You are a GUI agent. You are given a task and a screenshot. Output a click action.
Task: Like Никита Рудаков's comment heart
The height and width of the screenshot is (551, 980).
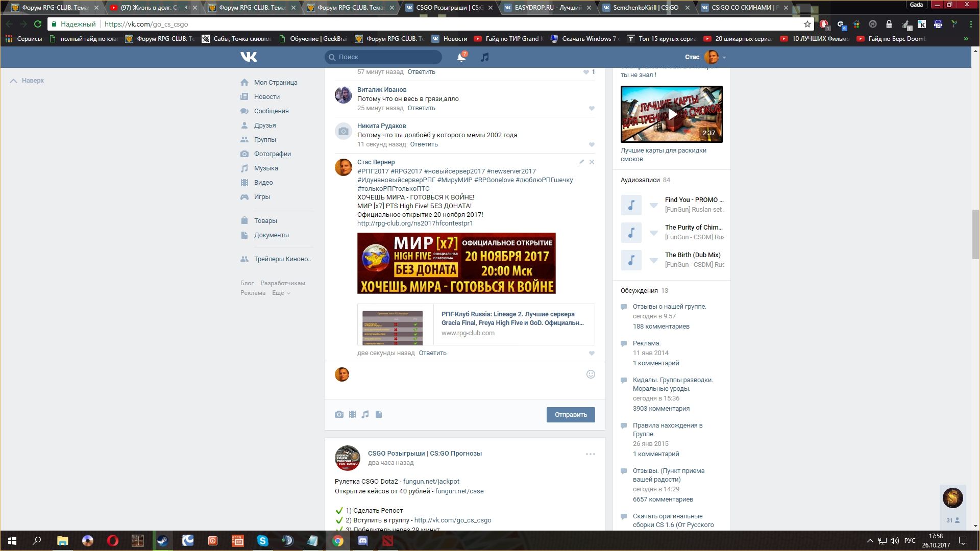click(x=592, y=144)
